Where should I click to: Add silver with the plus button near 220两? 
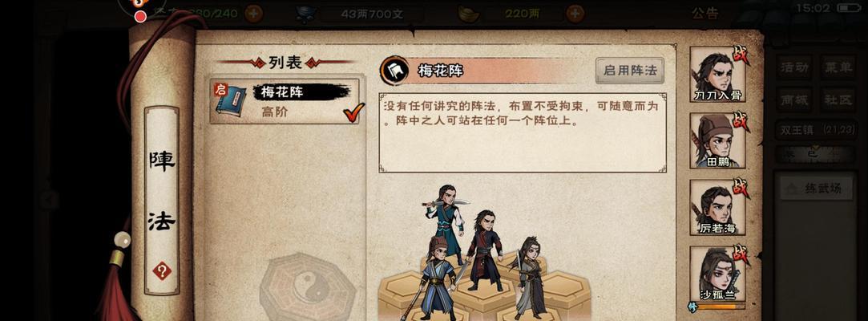pos(575,14)
